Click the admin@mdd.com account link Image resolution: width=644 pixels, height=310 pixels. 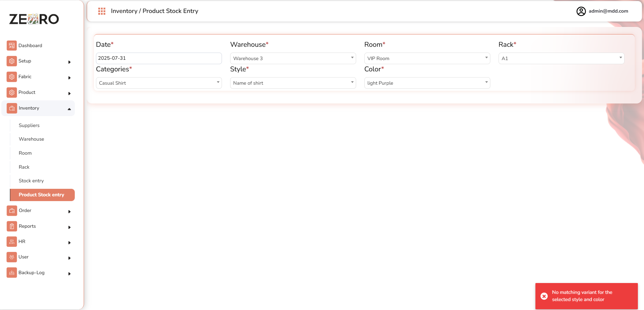point(608,11)
